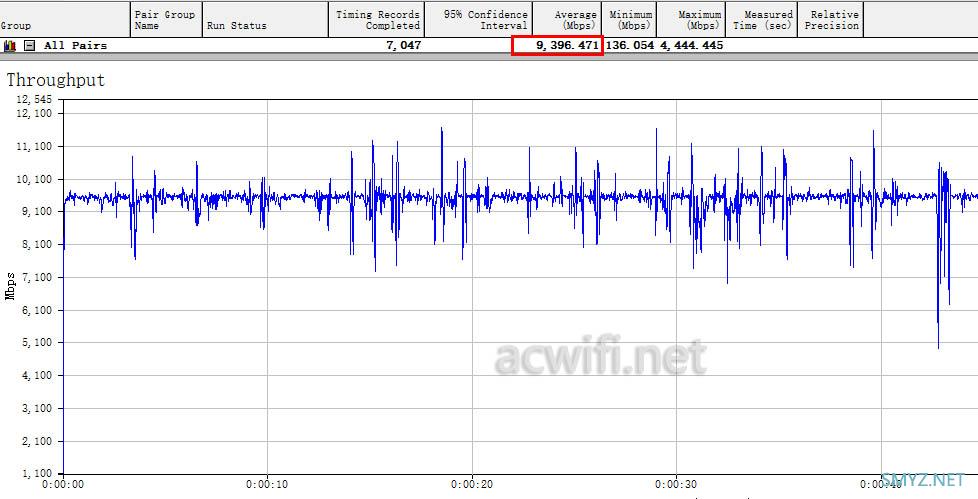Click the 1,100 y-axis bottom label
Image resolution: width=978 pixels, height=499 pixels.
pos(37,474)
